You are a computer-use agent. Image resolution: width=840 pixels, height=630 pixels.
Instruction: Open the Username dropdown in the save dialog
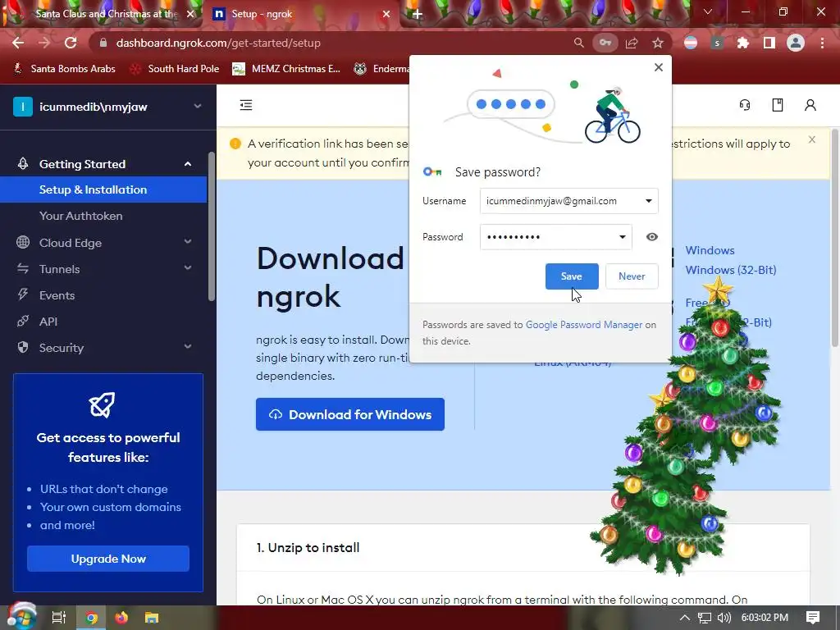click(649, 201)
